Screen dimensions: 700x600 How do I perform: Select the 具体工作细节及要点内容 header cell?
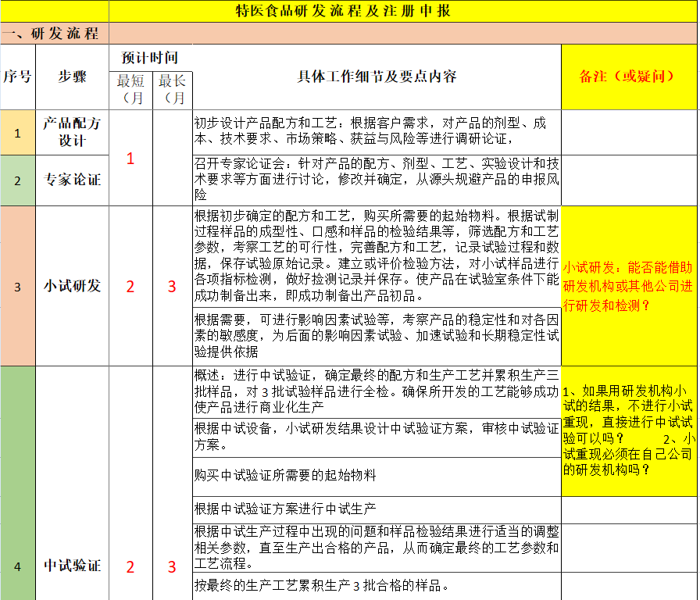pos(377,77)
